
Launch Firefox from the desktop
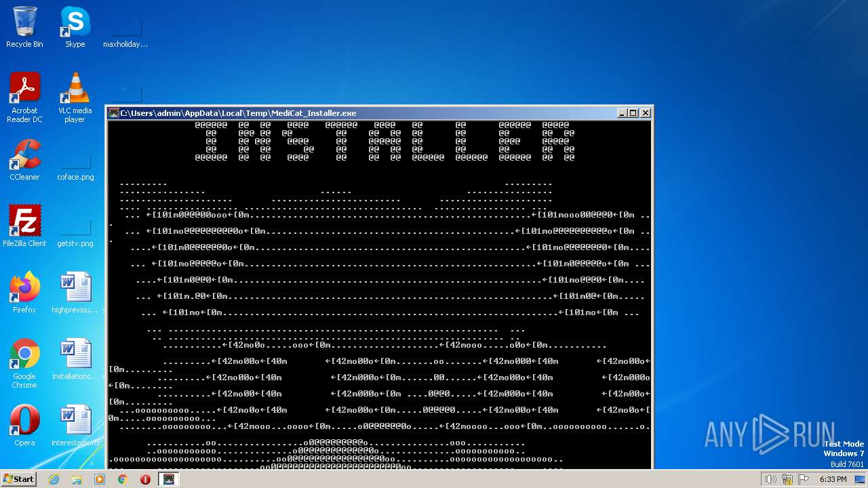point(24,293)
